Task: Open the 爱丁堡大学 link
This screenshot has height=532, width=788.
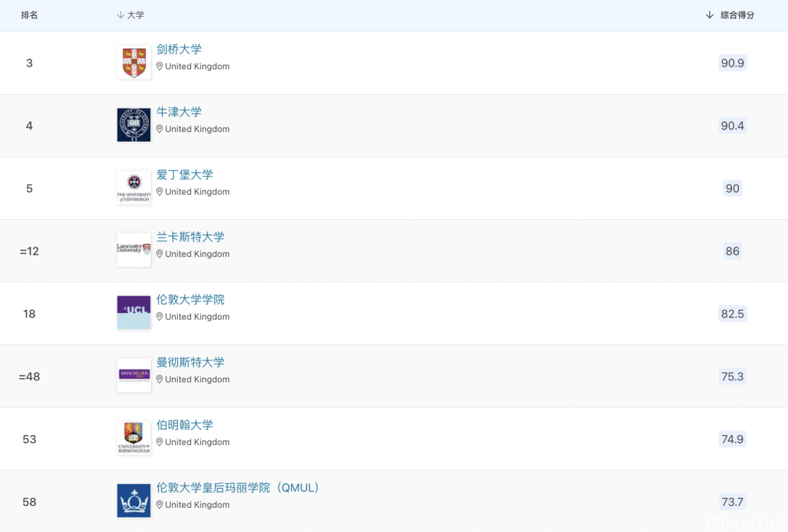Action: point(185,175)
